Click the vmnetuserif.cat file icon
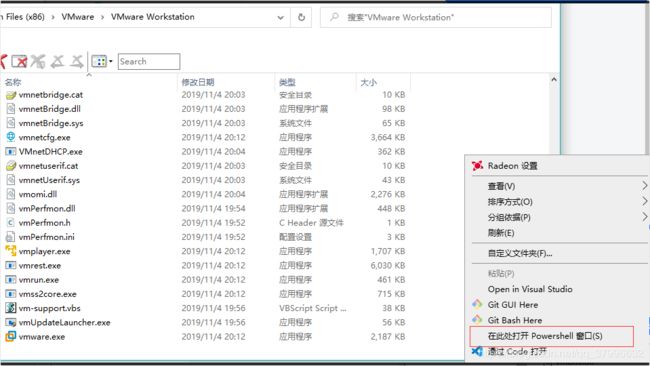 (11, 166)
